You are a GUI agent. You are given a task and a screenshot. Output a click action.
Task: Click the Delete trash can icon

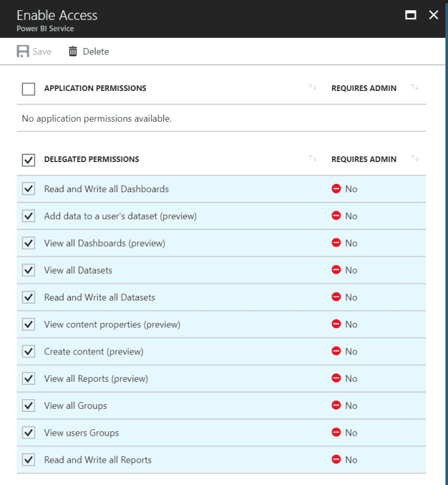(x=73, y=51)
